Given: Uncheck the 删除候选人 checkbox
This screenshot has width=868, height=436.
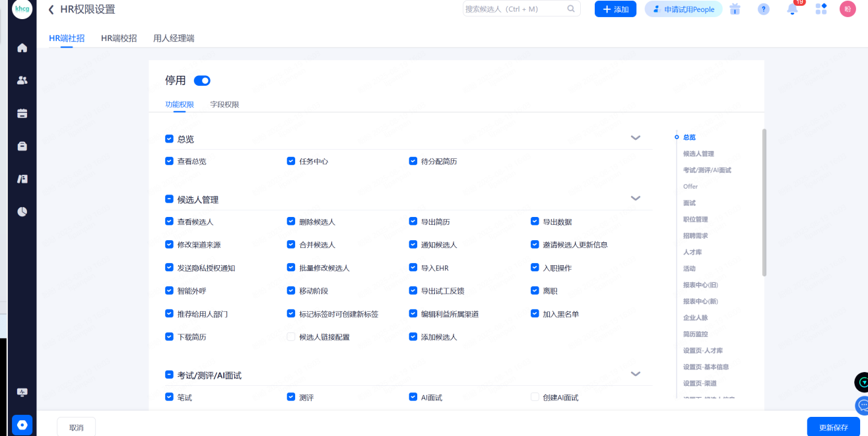Looking at the screenshot, I should (291, 222).
